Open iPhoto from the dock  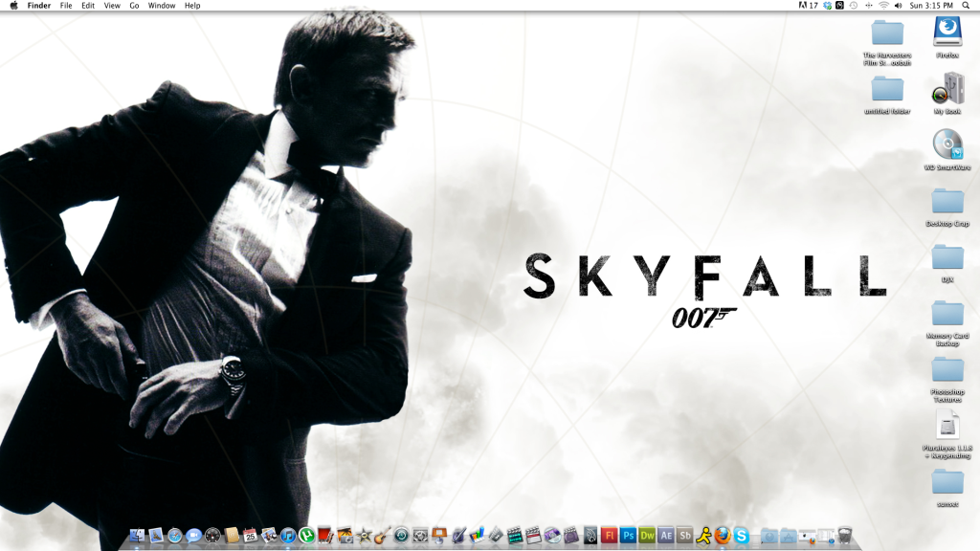345,536
